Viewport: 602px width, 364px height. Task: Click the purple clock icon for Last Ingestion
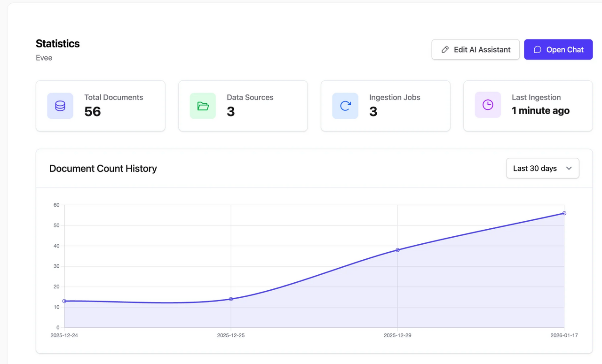pos(488,105)
